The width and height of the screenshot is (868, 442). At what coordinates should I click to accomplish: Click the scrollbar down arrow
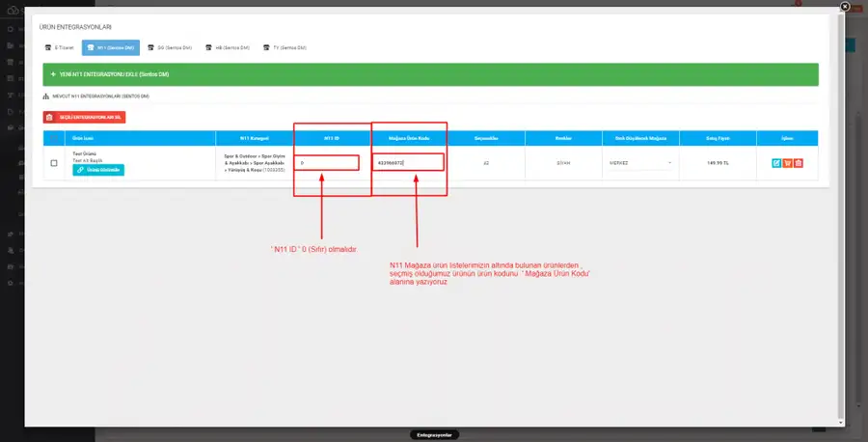click(x=841, y=423)
